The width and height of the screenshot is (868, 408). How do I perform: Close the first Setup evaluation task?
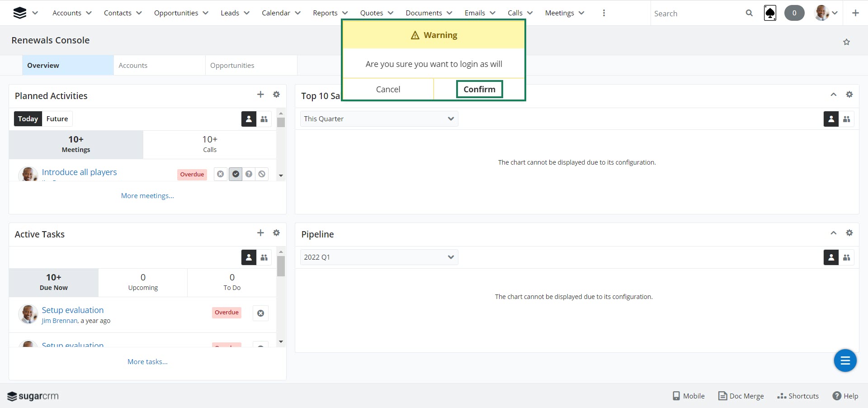(260, 313)
